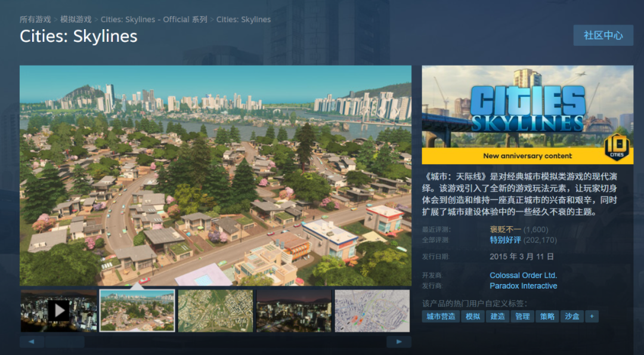Open Cities: Skylines - Official 系列 breadcrumb
644x355 pixels.
[154, 19]
